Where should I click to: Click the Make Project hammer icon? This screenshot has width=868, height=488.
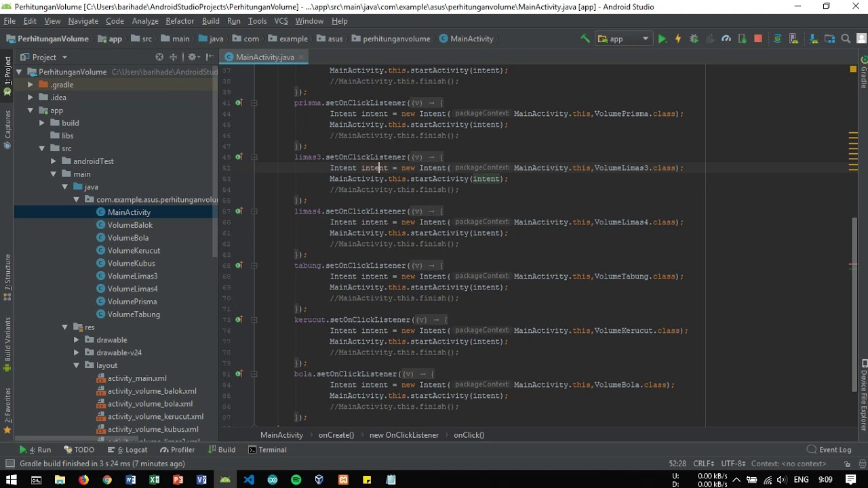pyautogui.click(x=585, y=39)
